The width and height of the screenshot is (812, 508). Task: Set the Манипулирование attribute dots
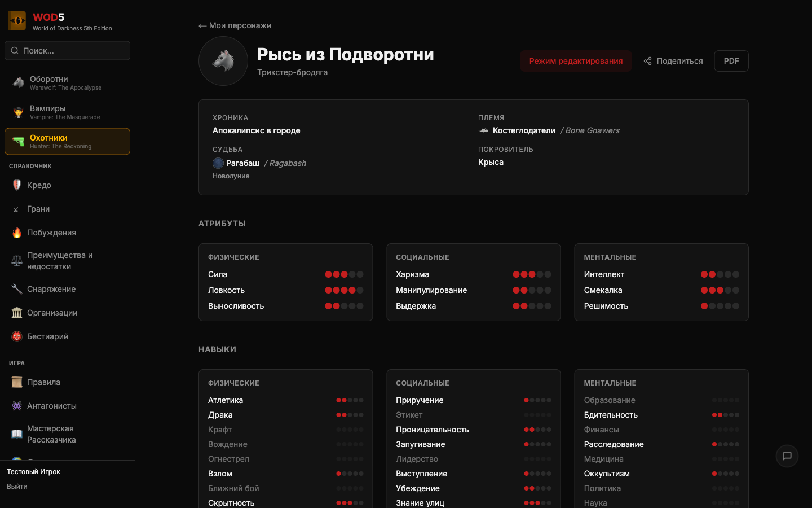[x=532, y=290]
